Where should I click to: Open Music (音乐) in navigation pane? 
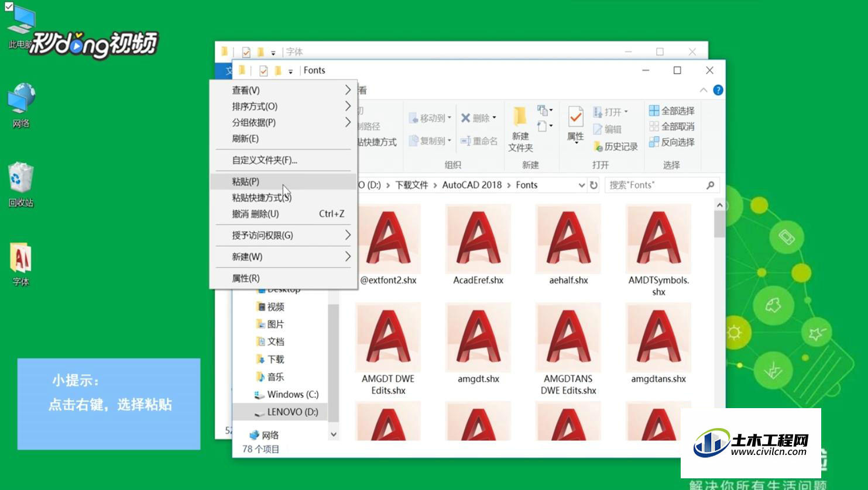tap(270, 377)
